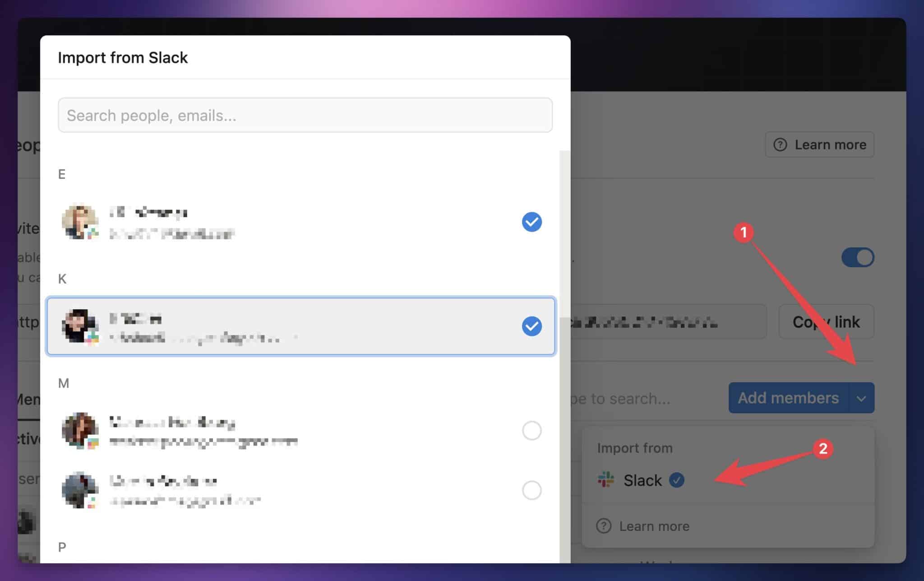Viewport: 924px width, 581px height.
Task: Click the first member avatar under section M
Action: [80, 431]
